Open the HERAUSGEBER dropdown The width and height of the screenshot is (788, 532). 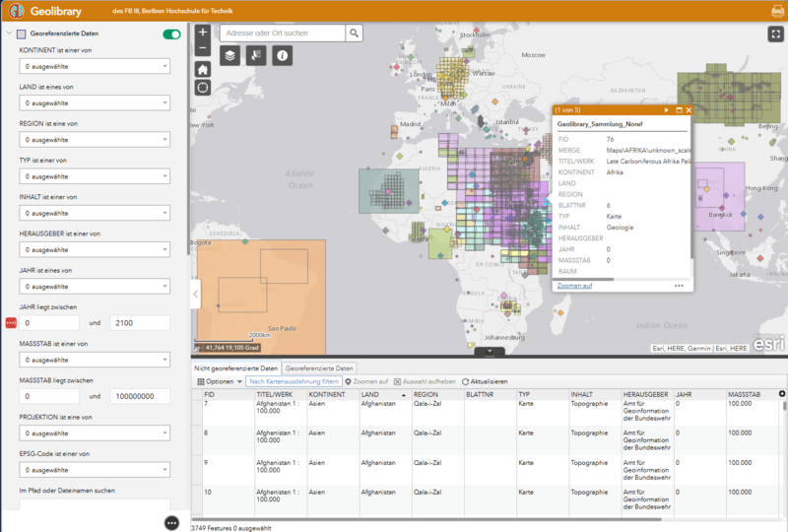(x=95, y=250)
